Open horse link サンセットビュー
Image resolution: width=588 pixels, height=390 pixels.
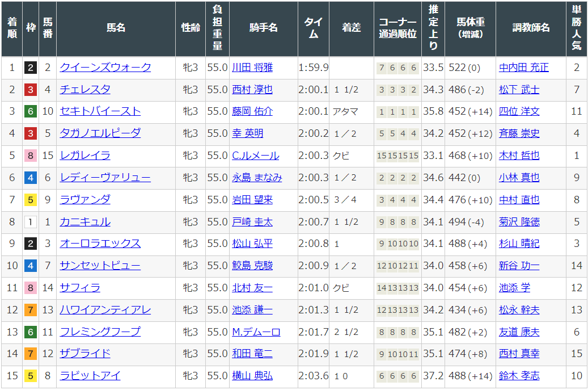(100, 266)
